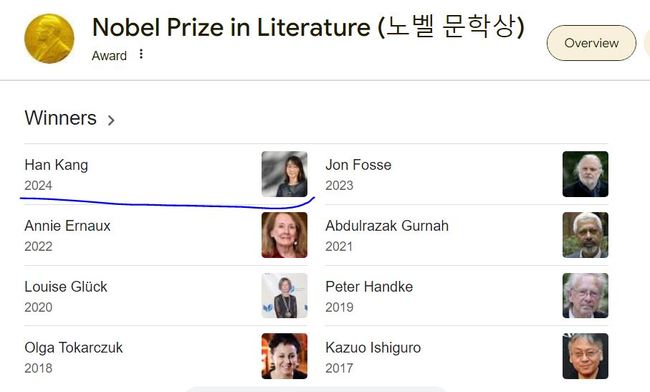
Task: Open Jon Fosse's photo thumbnail
Action: click(x=585, y=174)
